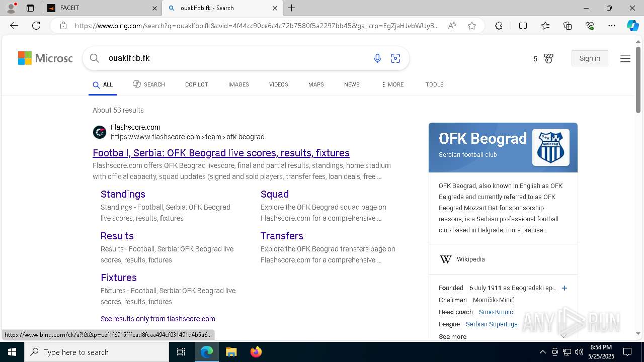Close the ouaklfob.fk Search tab
The width and height of the screenshot is (644, 362).
[275, 8]
